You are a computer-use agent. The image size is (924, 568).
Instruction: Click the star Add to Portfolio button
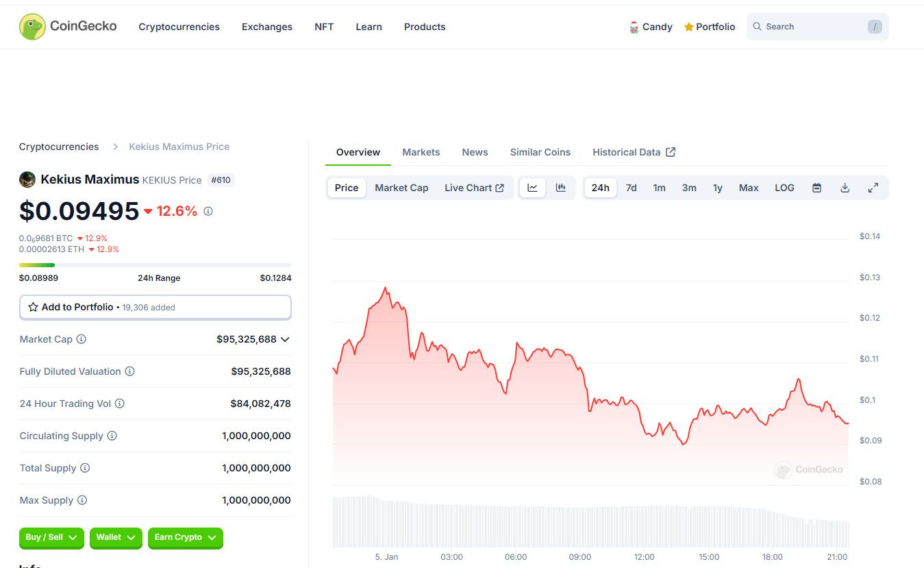[x=155, y=307]
